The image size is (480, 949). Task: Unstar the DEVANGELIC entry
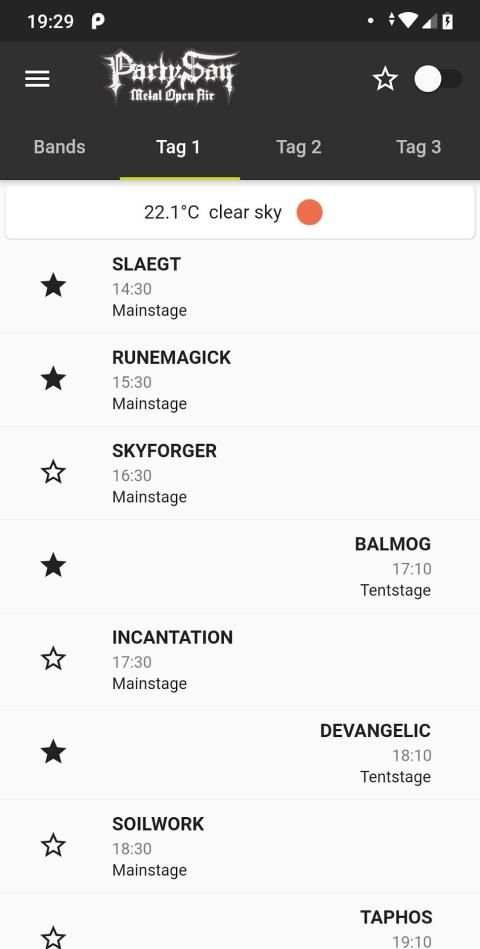[x=53, y=752]
